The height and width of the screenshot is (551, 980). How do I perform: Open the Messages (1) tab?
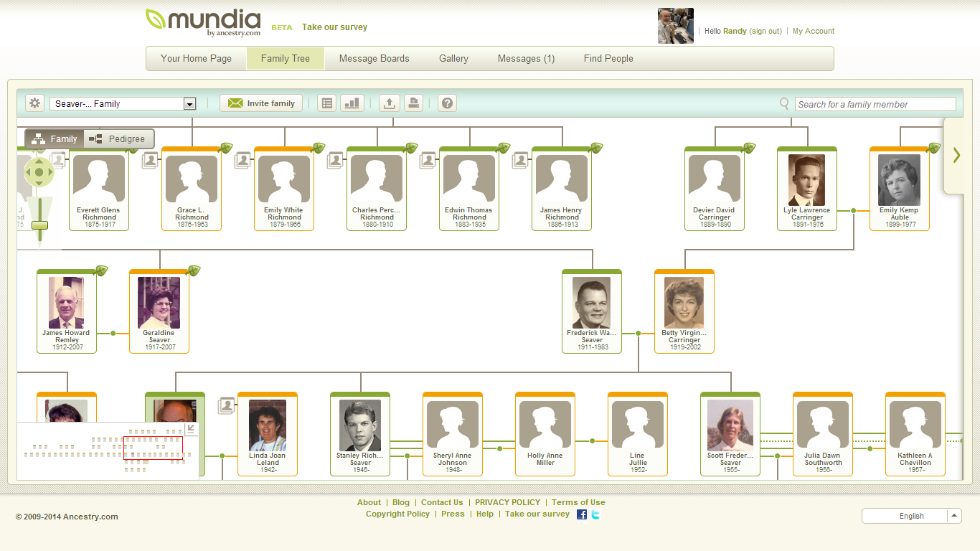526,58
